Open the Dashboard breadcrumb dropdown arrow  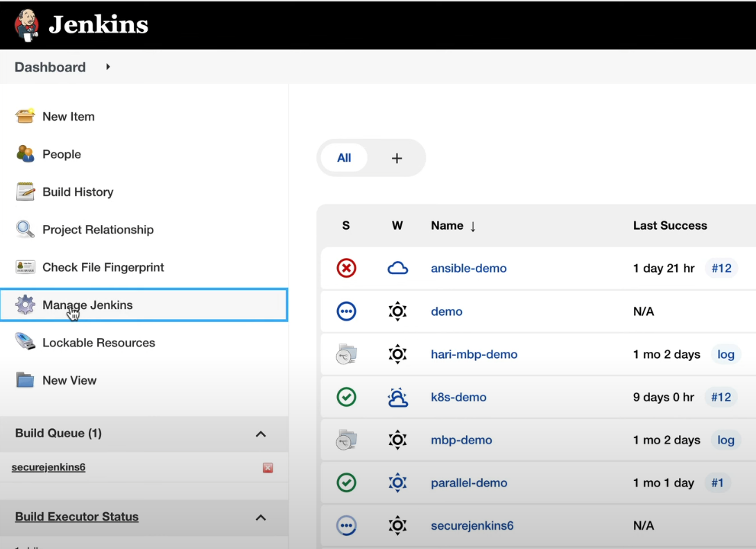tap(108, 67)
